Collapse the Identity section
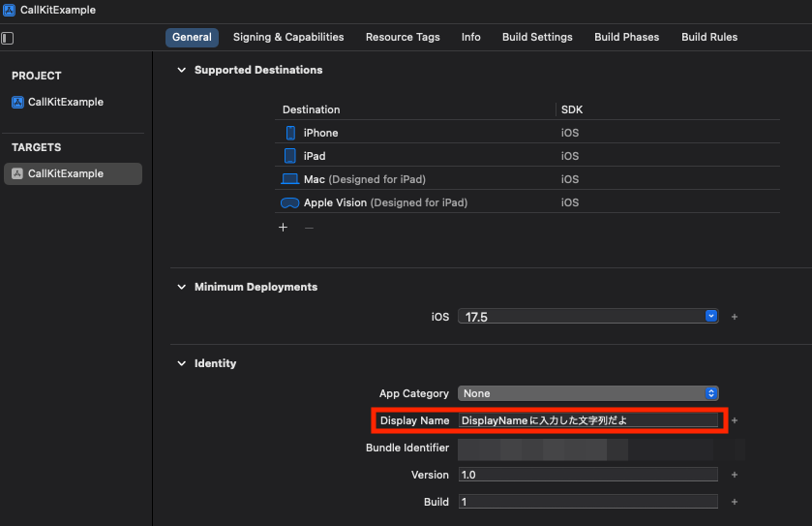The image size is (812, 526). click(x=181, y=363)
